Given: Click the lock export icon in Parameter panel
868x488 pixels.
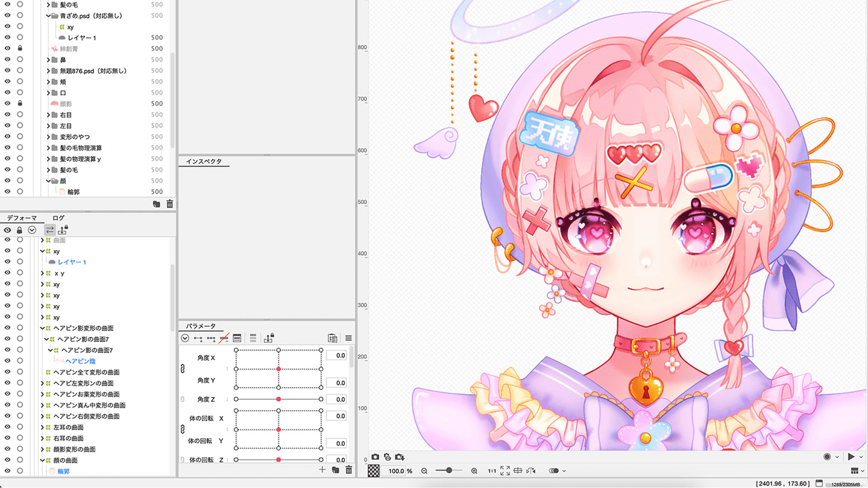Looking at the screenshot, I should [269, 338].
